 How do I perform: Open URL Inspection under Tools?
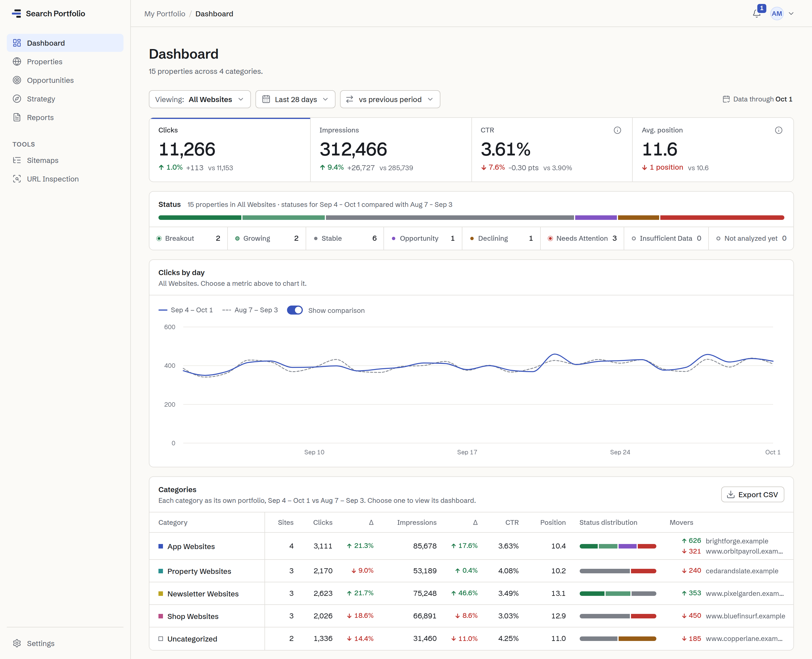(65, 179)
